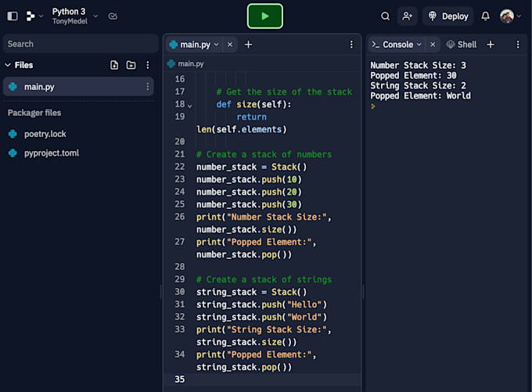Screen dimensions: 532x392
Task: Click the Deploy button
Action: (448, 16)
